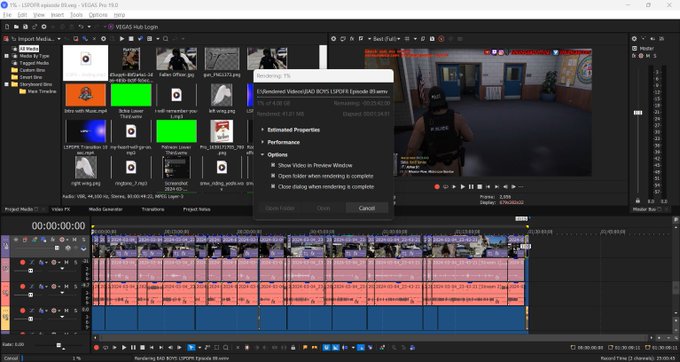Click the playback Rate slider
The image size is (680, 362).
59,346
